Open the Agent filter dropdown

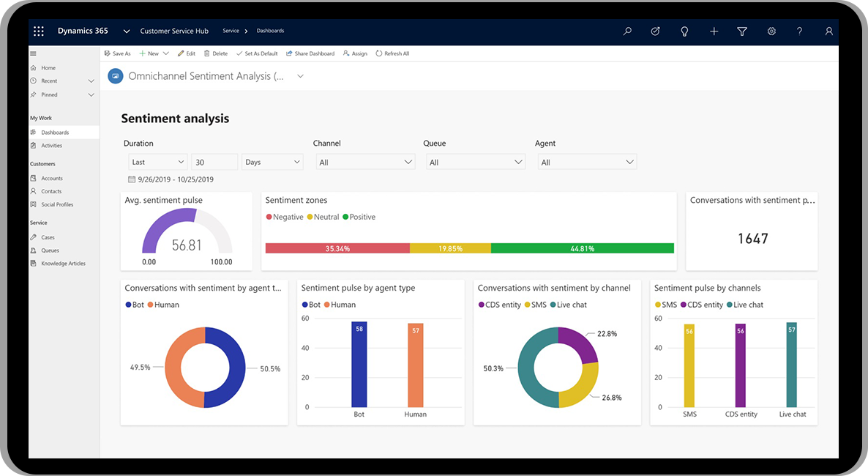click(588, 162)
